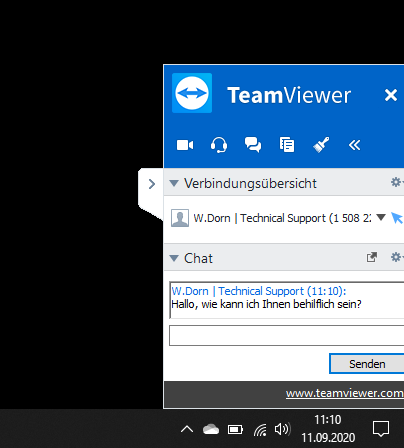The image size is (404, 448).
Task: Open the www.teamviewer.com link
Action: (x=345, y=393)
